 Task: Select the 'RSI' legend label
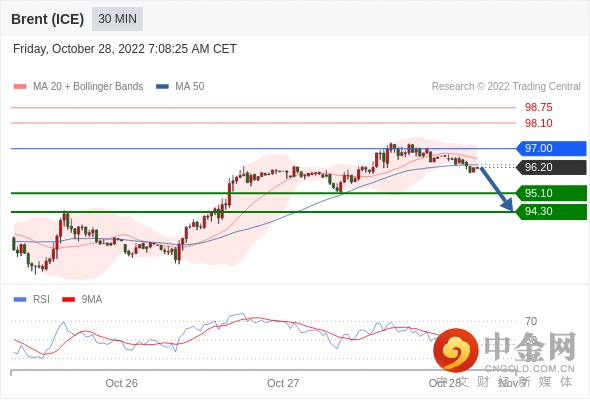(x=41, y=300)
